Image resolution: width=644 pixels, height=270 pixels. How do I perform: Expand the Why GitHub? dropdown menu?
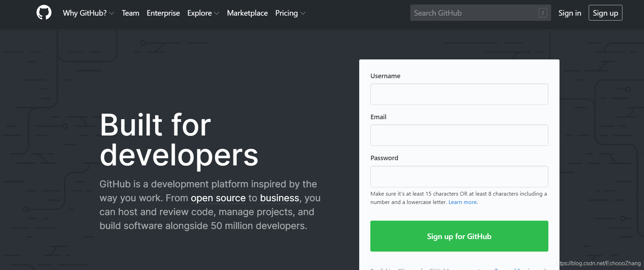tap(88, 13)
